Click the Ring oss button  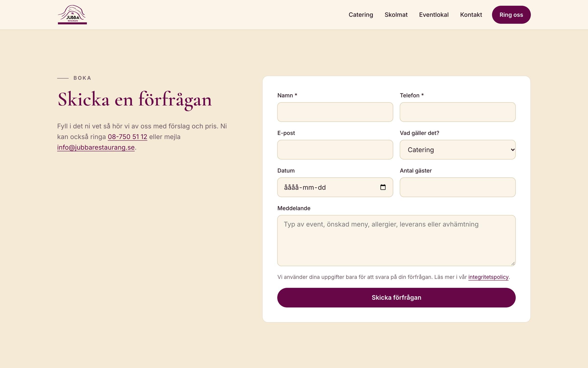511,15
